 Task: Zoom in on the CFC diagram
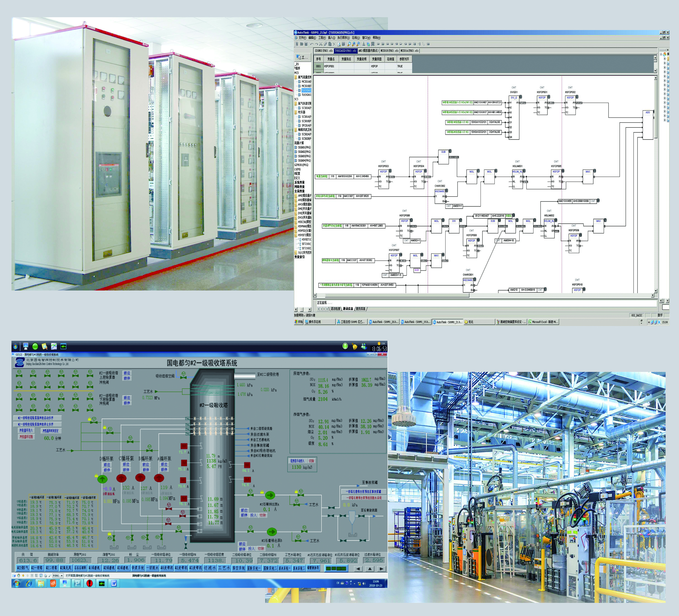[354, 44]
